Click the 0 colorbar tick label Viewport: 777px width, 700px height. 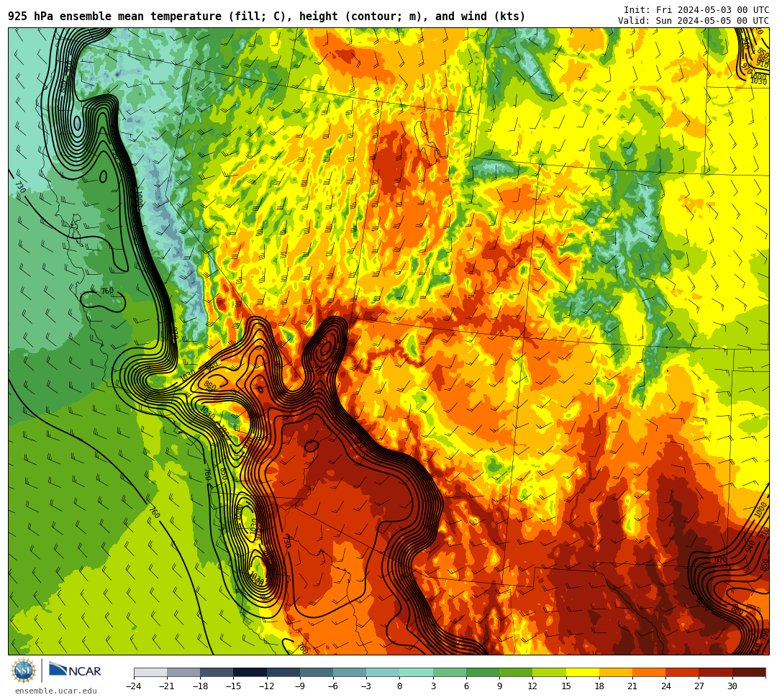coord(399,686)
